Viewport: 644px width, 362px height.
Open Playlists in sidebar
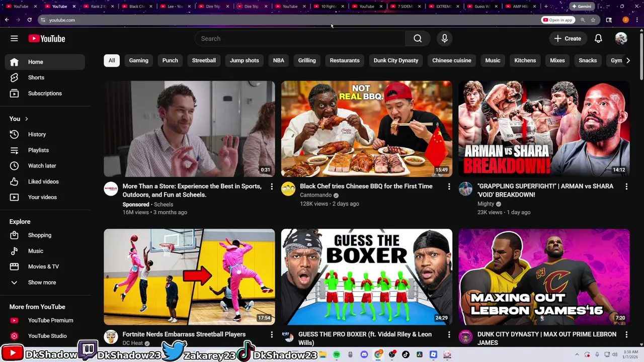coord(45,150)
